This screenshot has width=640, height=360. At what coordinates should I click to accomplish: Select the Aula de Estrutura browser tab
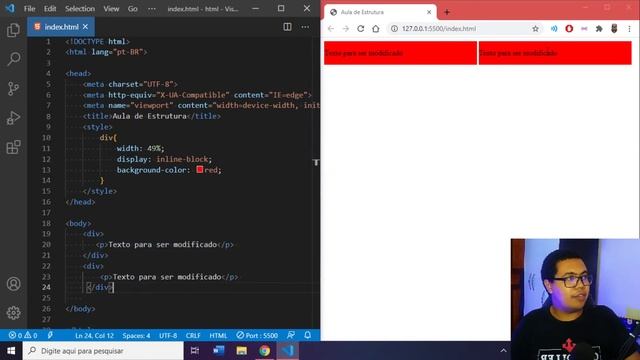[x=380, y=12]
